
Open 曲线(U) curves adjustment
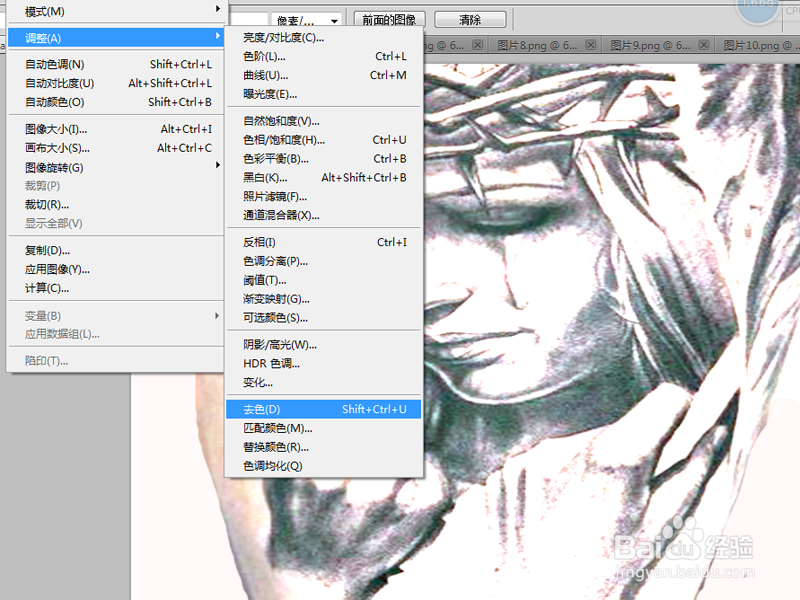[x=323, y=75]
